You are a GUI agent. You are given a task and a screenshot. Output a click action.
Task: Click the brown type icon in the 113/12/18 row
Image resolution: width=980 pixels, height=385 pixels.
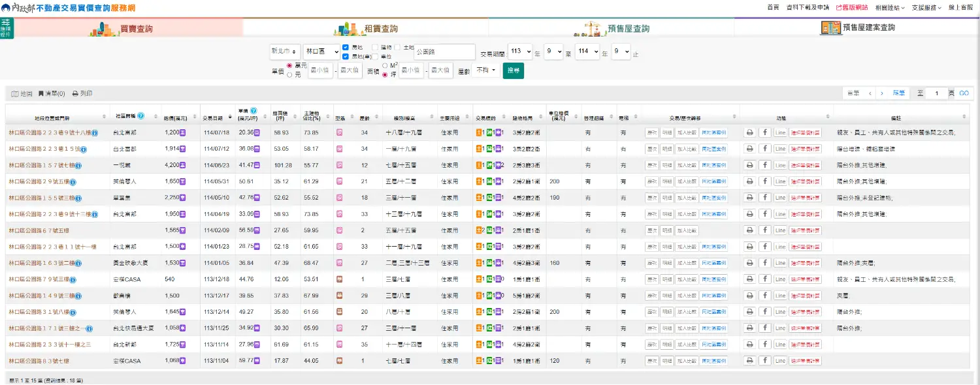340,279
